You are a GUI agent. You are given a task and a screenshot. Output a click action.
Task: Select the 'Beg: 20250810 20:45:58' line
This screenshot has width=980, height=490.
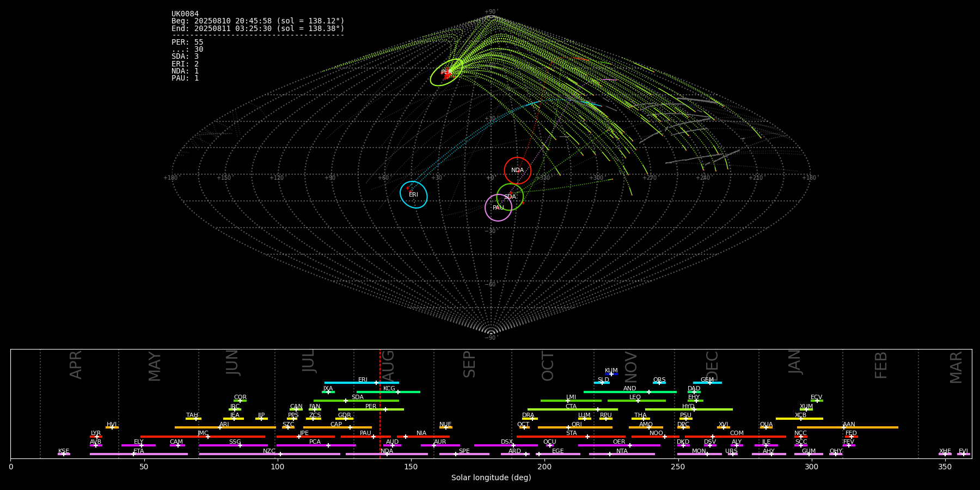258,21
